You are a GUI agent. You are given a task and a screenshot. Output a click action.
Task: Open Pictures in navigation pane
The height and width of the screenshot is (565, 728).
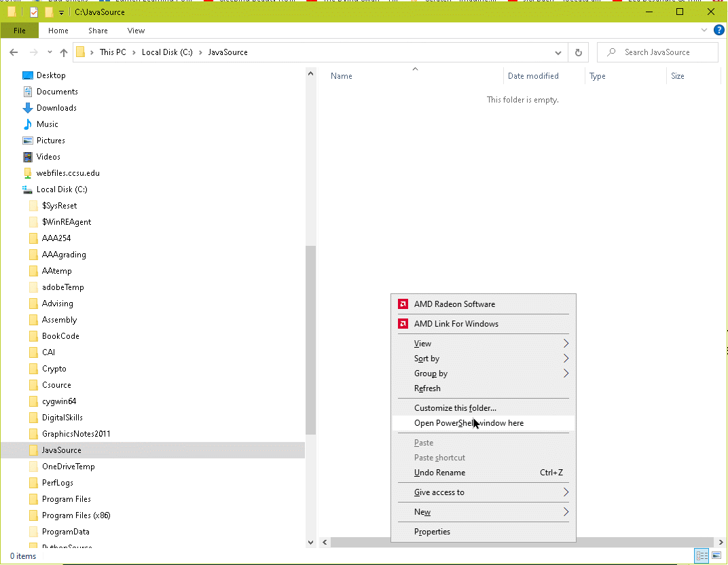click(x=51, y=140)
